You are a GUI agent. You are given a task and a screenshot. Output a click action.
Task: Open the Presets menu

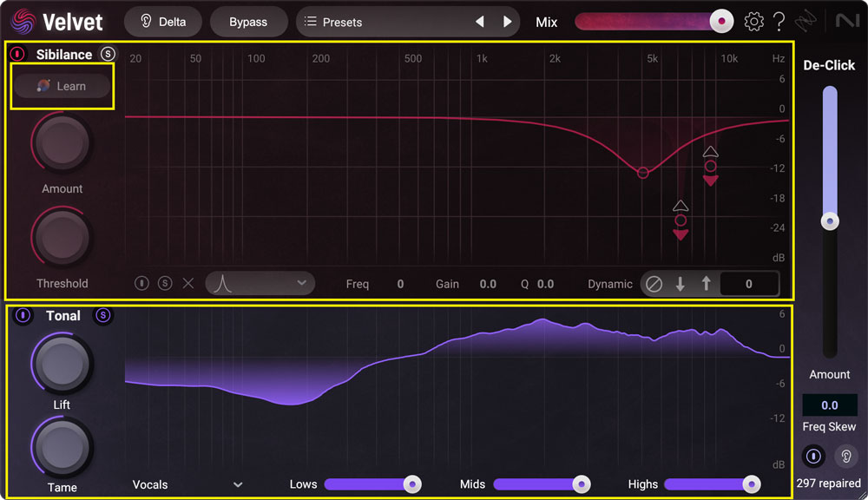click(382, 22)
